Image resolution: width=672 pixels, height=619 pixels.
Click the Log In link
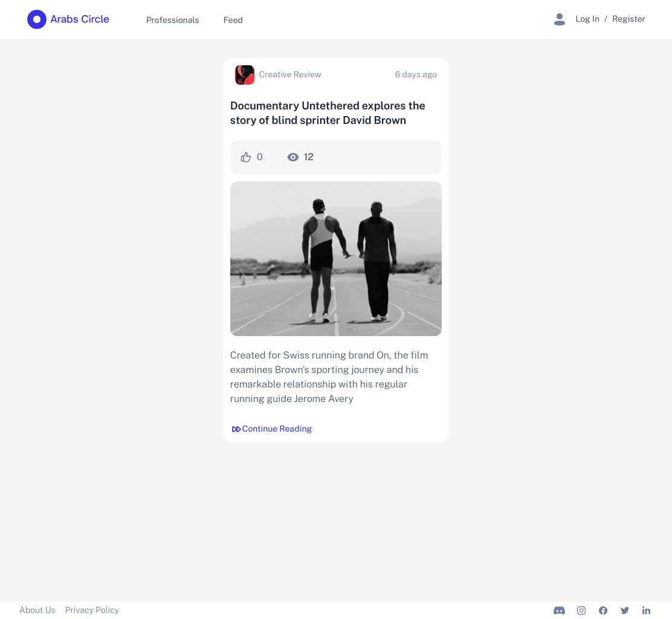click(587, 19)
